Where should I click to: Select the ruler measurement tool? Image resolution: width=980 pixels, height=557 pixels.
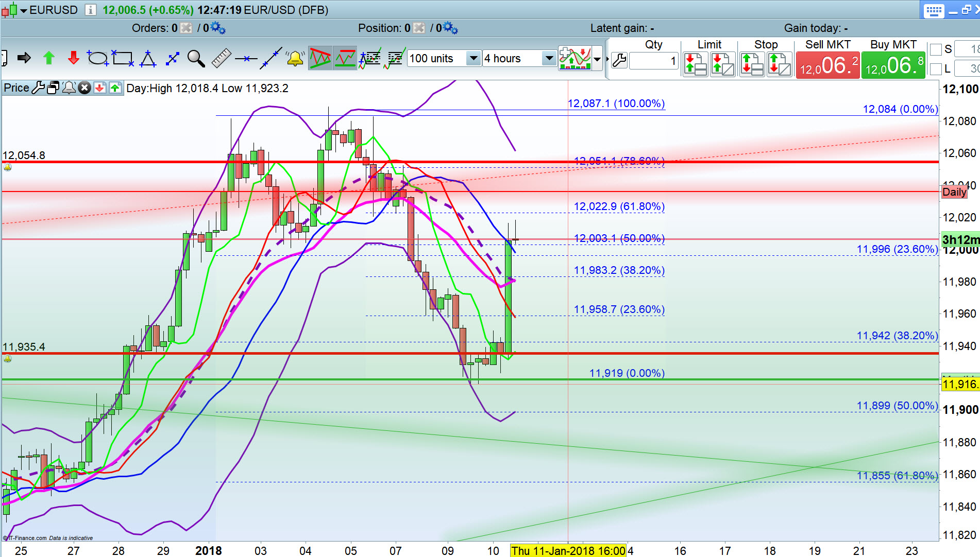pos(222,59)
